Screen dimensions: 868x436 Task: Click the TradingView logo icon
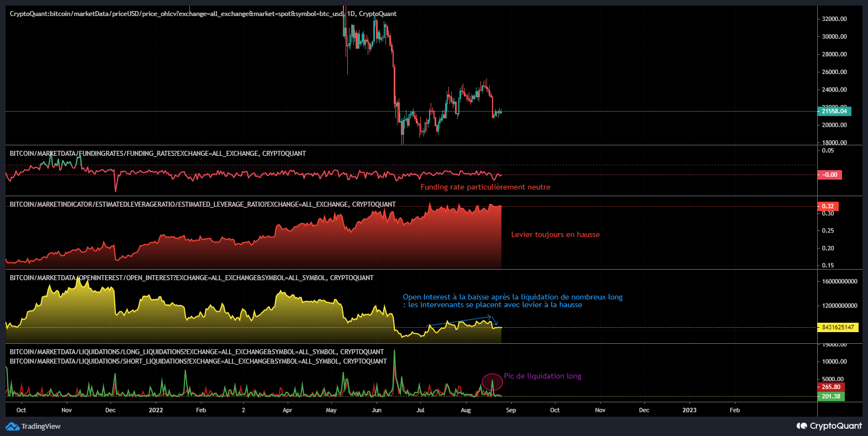(12, 426)
